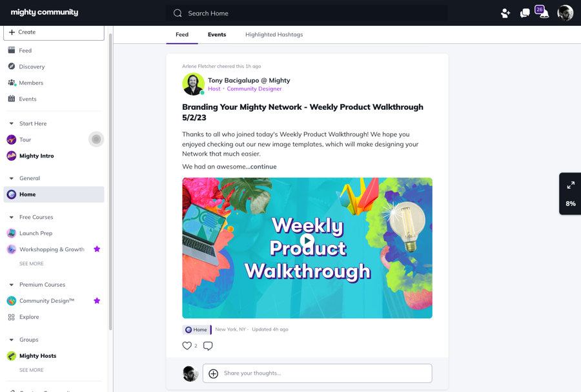The height and width of the screenshot is (392, 581).
Task: Click continue link to expand post text
Action: [263, 167]
